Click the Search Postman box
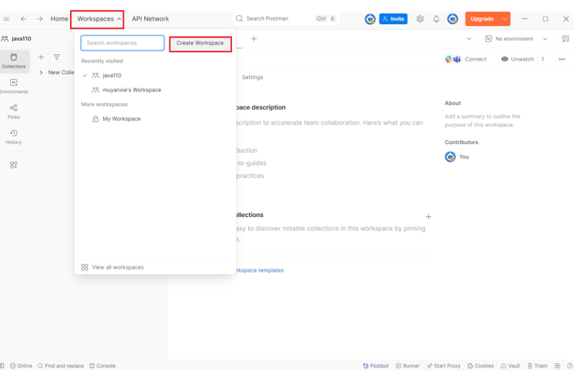 coord(286,19)
